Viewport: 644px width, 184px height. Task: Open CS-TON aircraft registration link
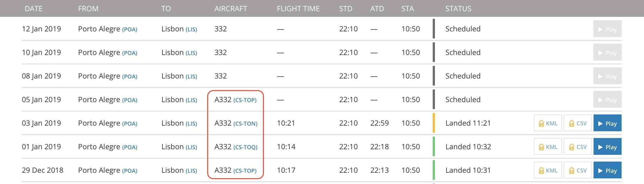click(245, 123)
